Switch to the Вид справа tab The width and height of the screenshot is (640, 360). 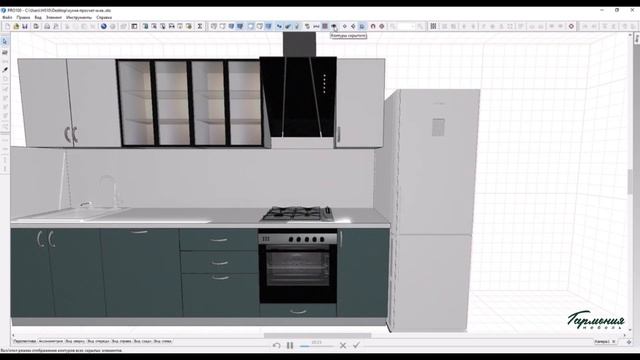click(x=122, y=341)
